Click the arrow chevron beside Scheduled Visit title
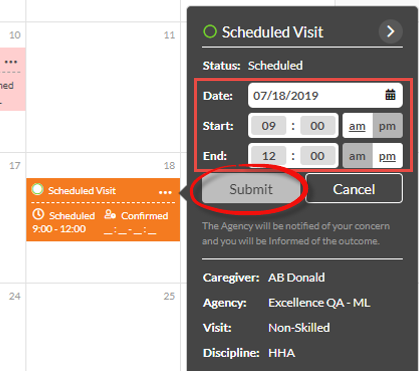419x371 pixels. pos(391,32)
